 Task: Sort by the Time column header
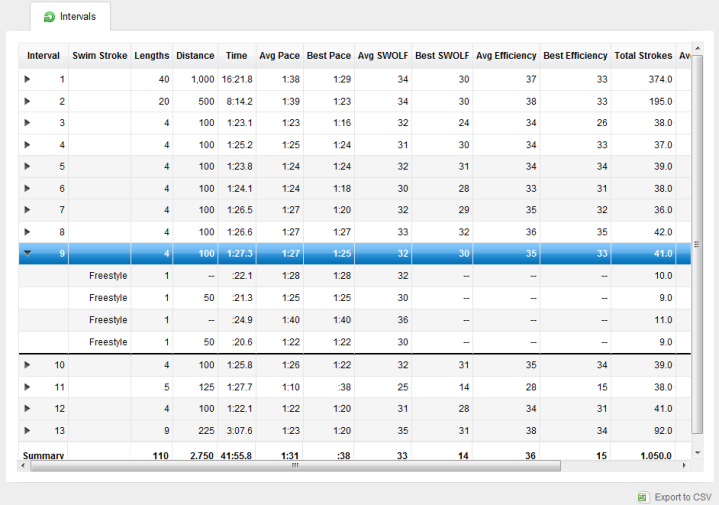[237, 55]
